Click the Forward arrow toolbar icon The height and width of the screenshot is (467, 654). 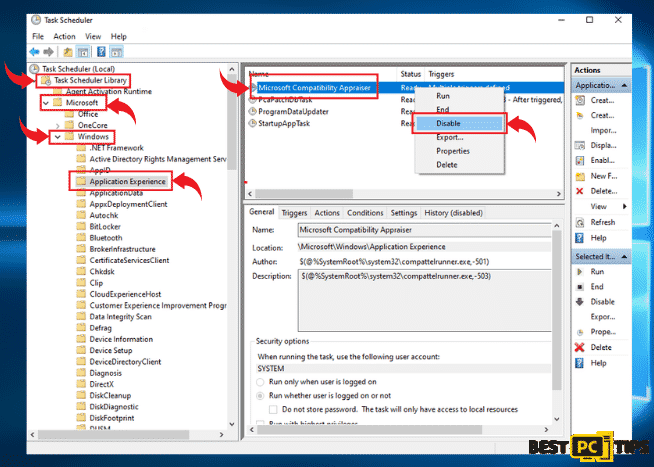click(x=48, y=52)
